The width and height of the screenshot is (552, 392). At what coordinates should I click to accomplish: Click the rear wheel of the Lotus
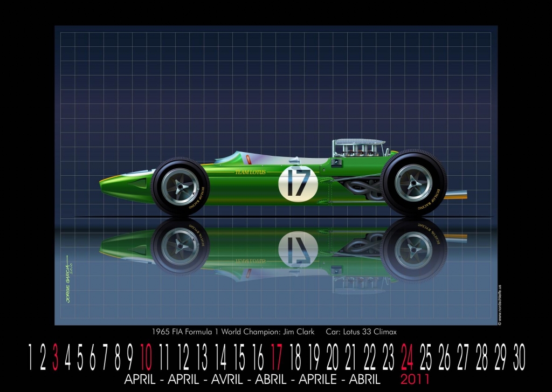point(413,183)
